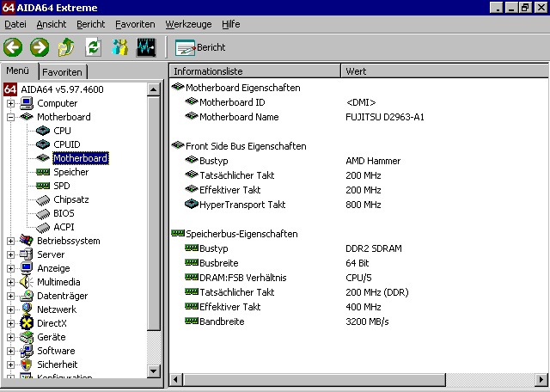
Task: Open the Werkzeuge menu
Action: coord(188,24)
